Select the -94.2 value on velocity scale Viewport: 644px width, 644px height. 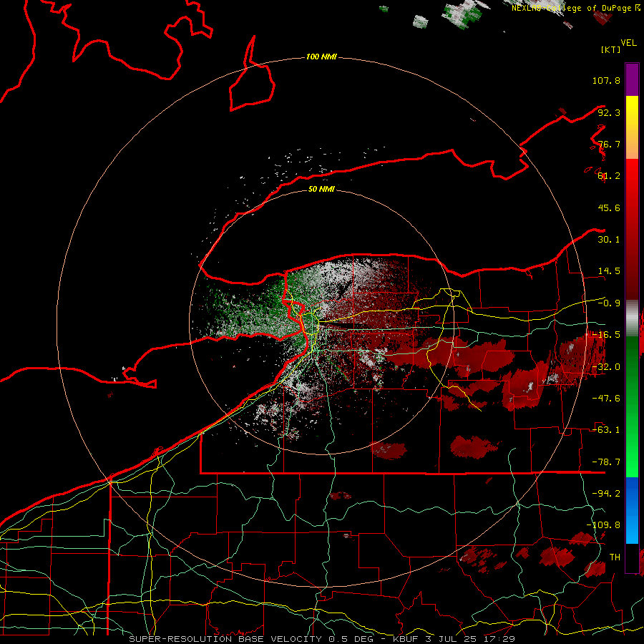(606, 494)
